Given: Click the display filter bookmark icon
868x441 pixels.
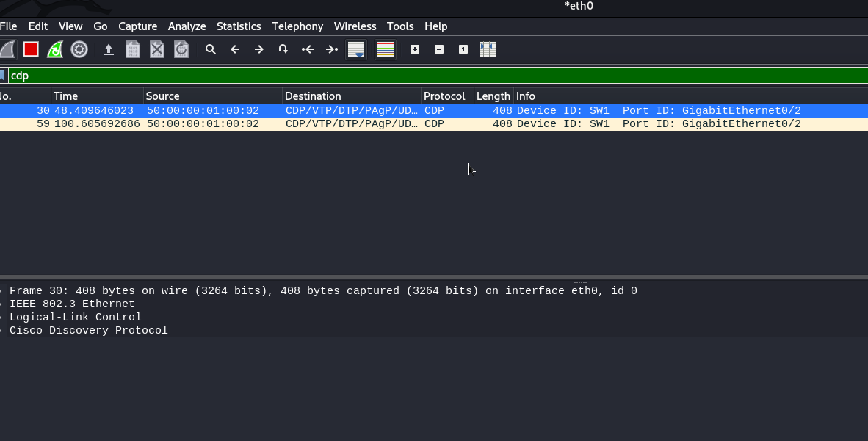Looking at the screenshot, I should coord(3,76).
